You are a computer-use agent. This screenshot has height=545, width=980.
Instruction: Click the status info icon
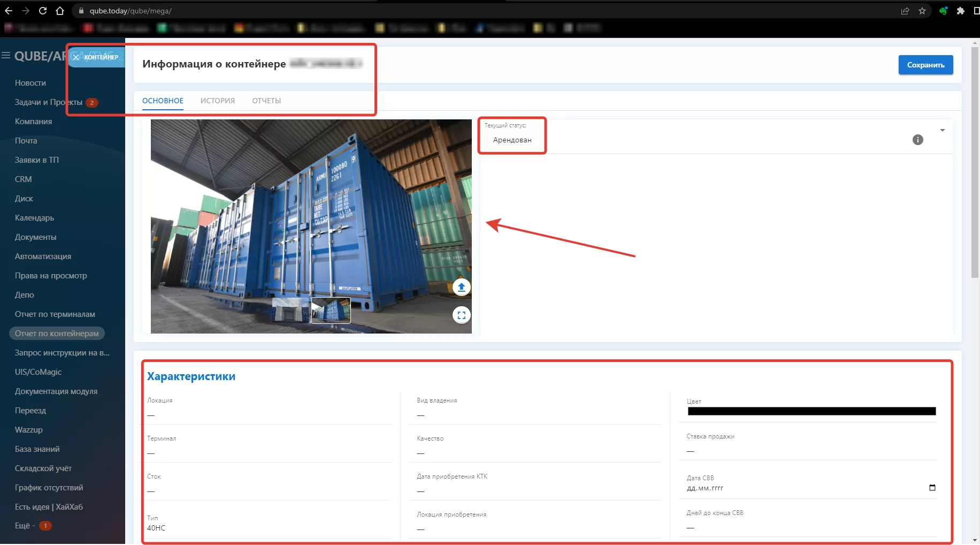click(x=918, y=140)
